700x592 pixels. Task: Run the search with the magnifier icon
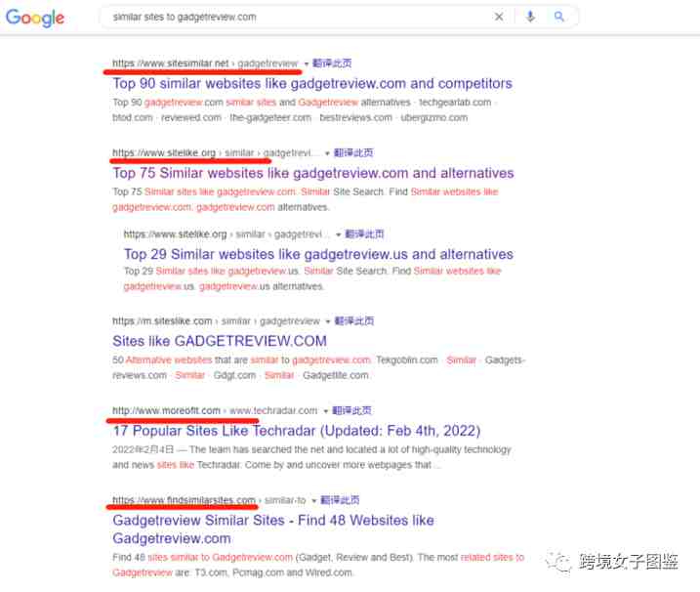[559, 17]
